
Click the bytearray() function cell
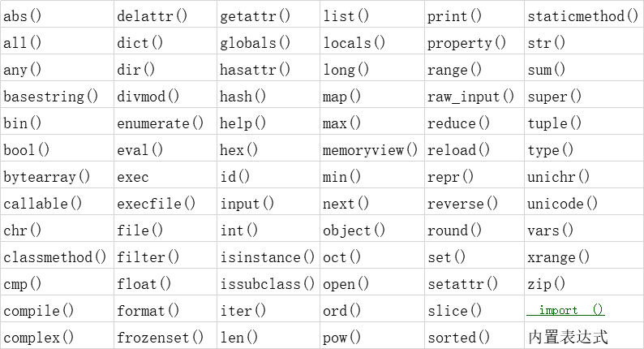tap(47, 177)
